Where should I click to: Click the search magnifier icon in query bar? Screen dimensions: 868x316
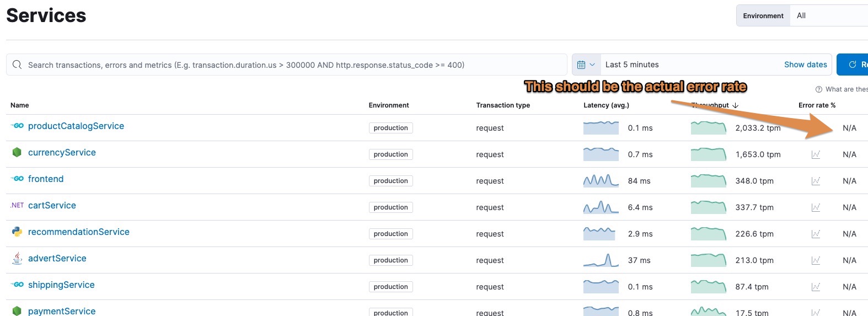17,65
